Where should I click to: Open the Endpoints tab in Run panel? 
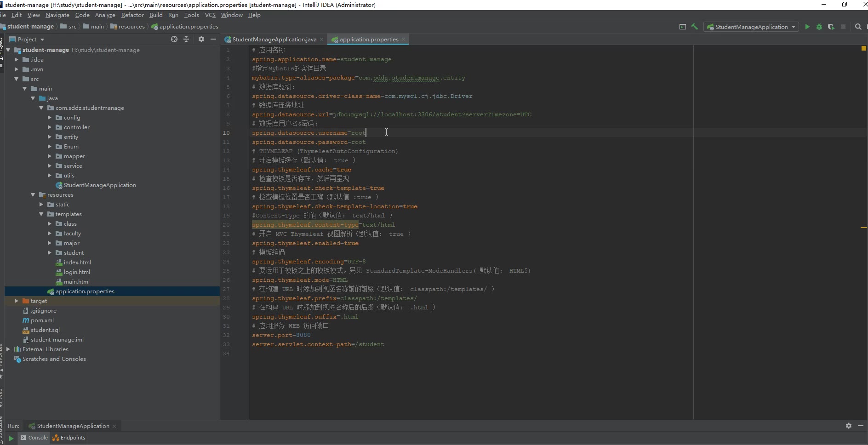point(69,438)
